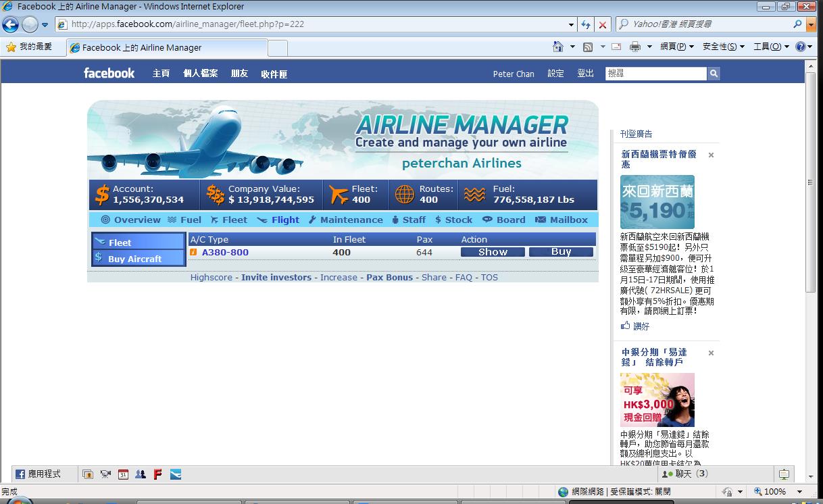Open the Stock tab
The height and width of the screenshot is (504, 823).
click(453, 220)
